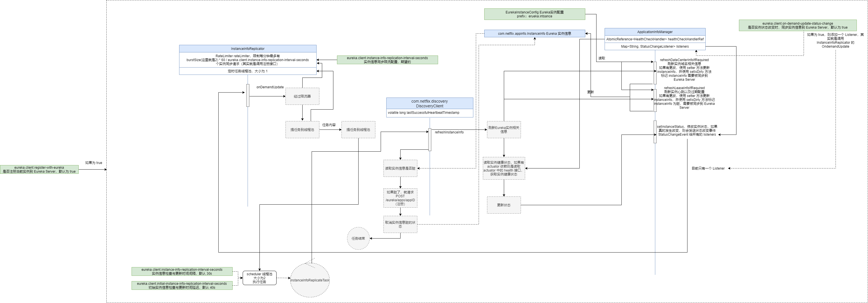The width and height of the screenshot is (868, 303).
Task: Select the 经过限流器 dashed box
Action: pyautogui.click(x=302, y=96)
